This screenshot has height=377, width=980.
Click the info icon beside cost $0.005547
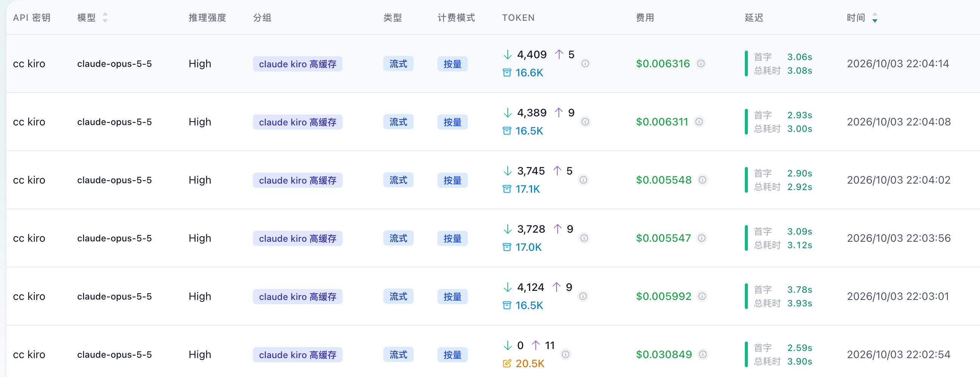(x=702, y=238)
